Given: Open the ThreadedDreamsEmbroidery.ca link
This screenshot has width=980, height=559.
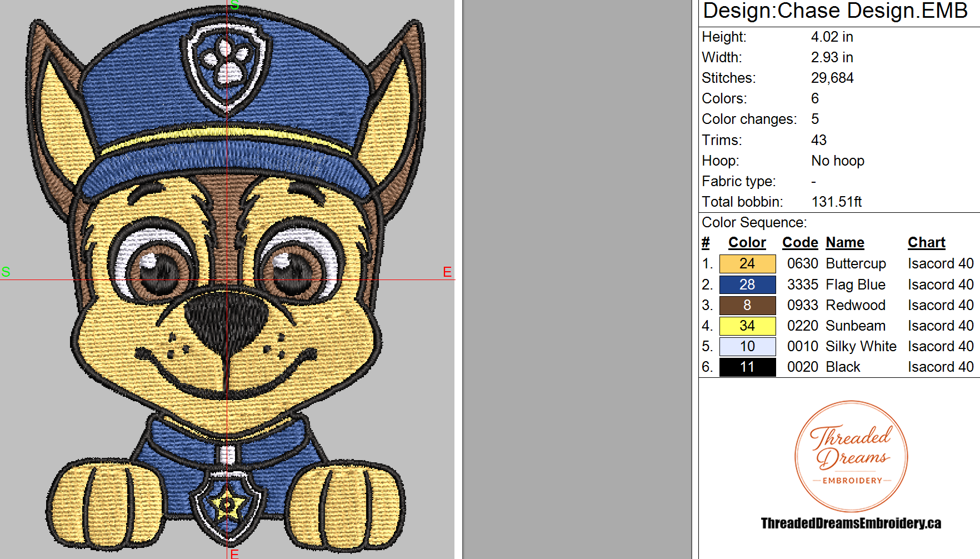Looking at the screenshot, I should (x=851, y=523).
